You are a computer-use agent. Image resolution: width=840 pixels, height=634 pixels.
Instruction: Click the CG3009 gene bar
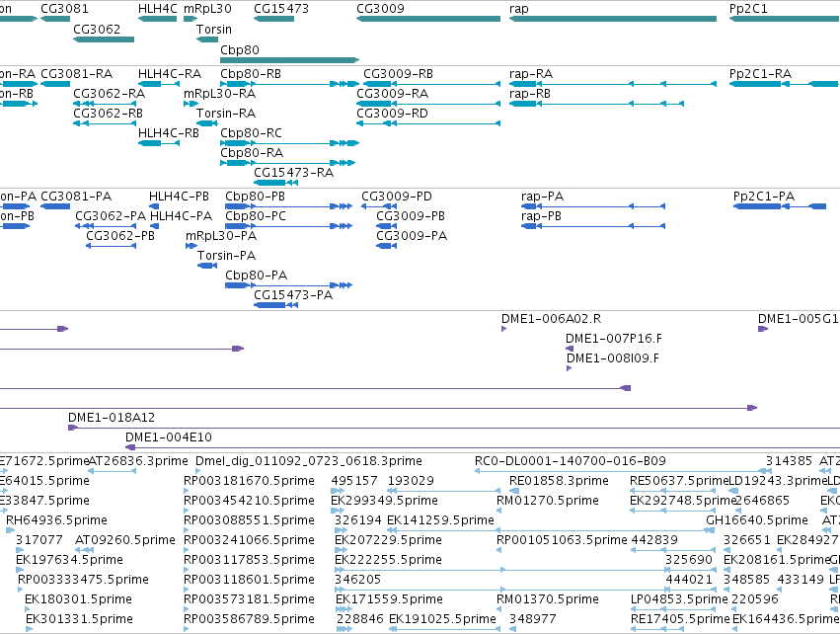(428, 19)
